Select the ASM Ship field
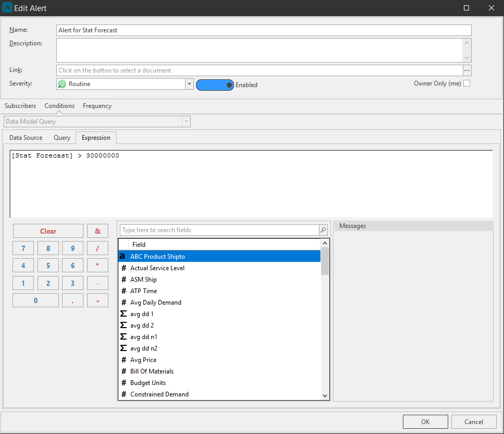The height and width of the screenshot is (434, 504). pyautogui.click(x=219, y=279)
